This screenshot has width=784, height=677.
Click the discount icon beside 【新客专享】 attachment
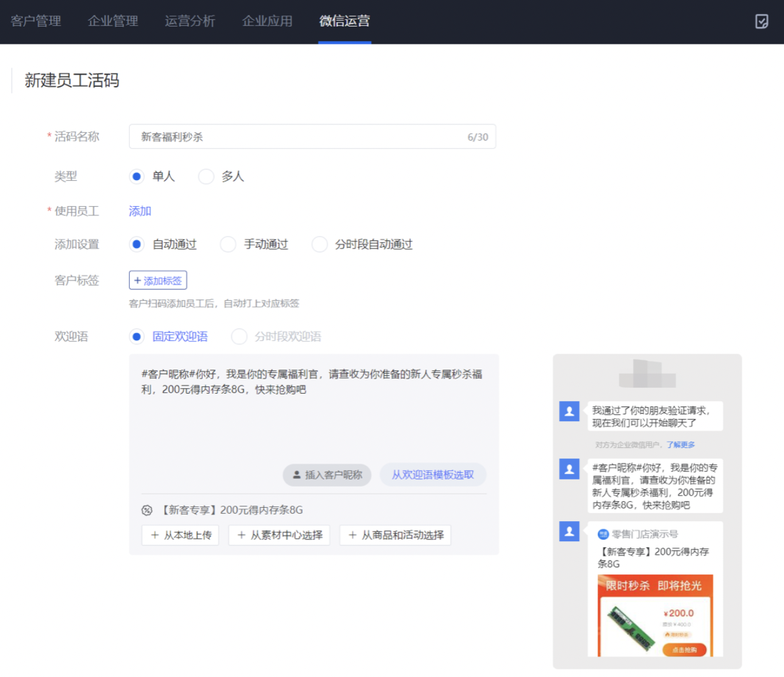click(147, 510)
